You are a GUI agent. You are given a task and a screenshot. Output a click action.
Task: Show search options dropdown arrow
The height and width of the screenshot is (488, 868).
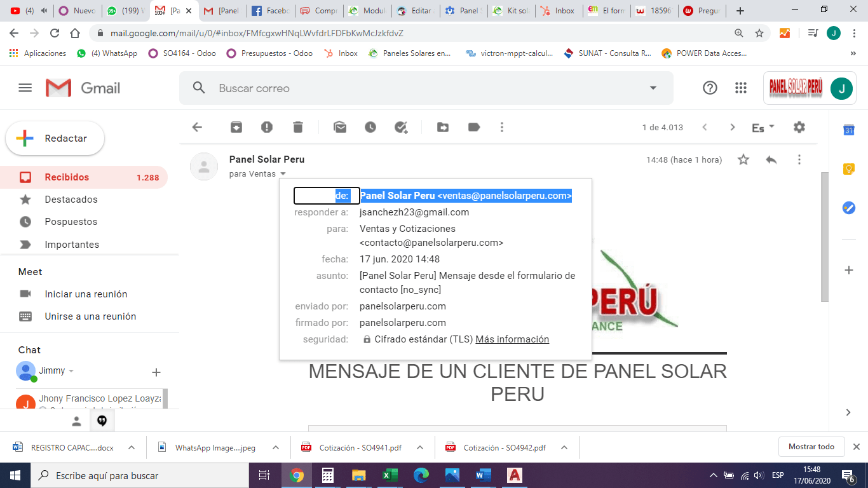pyautogui.click(x=653, y=88)
